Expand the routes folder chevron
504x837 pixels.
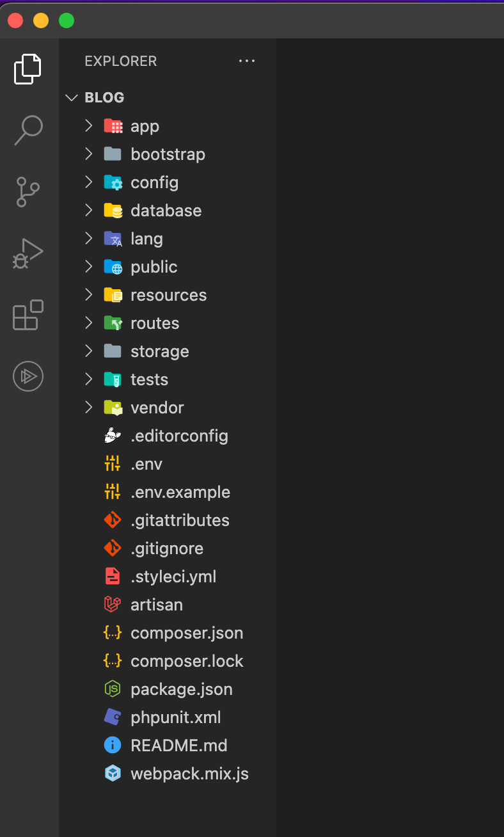tap(89, 323)
